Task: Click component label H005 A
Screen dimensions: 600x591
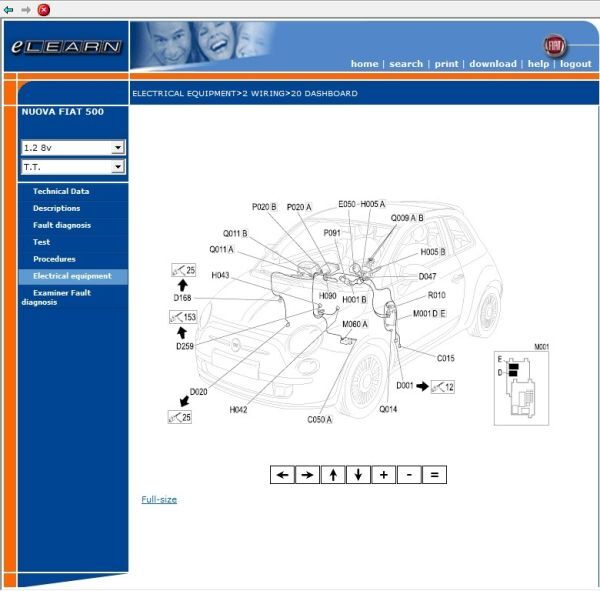Action: tap(373, 204)
